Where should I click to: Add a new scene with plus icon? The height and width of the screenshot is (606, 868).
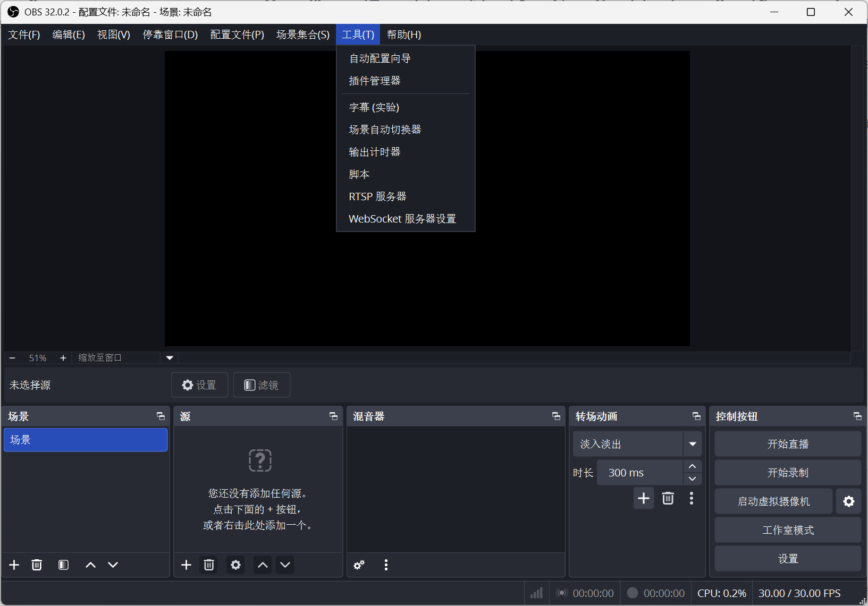click(x=13, y=565)
